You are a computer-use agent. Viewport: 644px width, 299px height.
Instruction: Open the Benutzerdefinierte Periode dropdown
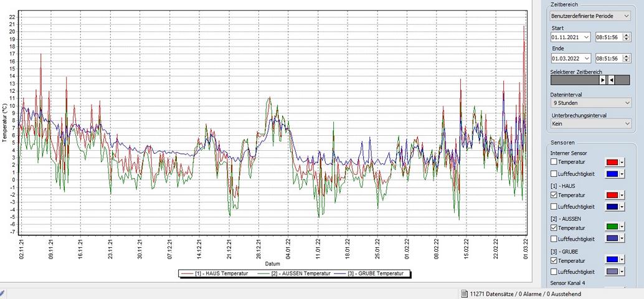click(590, 16)
